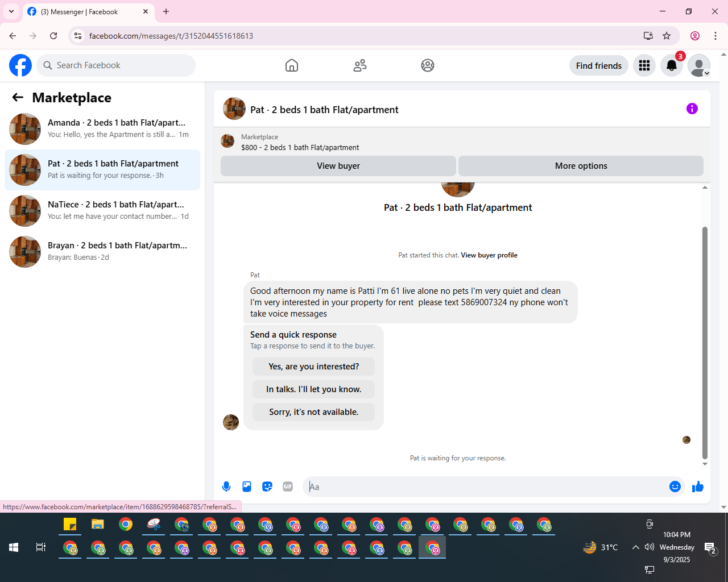Click Pat's chat header title
The image size is (728, 582).
click(x=324, y=110)
